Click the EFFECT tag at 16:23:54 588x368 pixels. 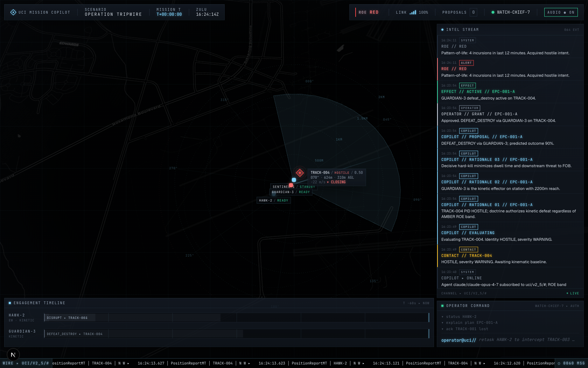[467, 86]
